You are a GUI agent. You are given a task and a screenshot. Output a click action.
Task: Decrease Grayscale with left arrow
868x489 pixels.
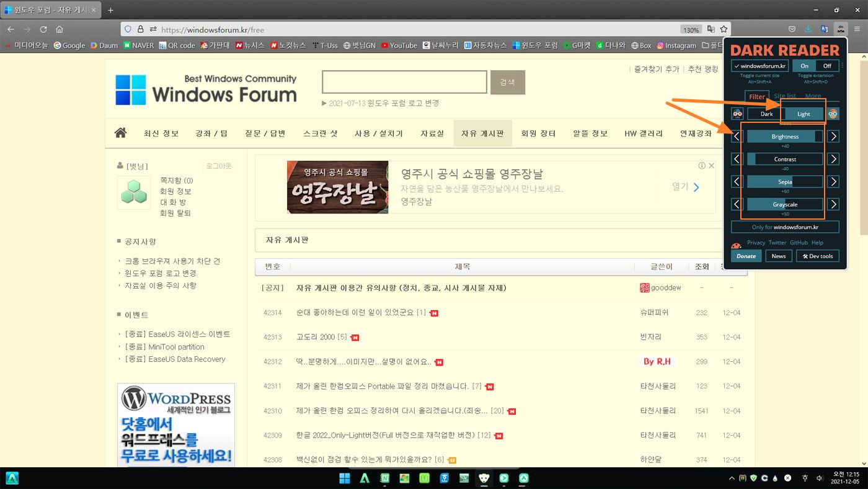[737, 204]
